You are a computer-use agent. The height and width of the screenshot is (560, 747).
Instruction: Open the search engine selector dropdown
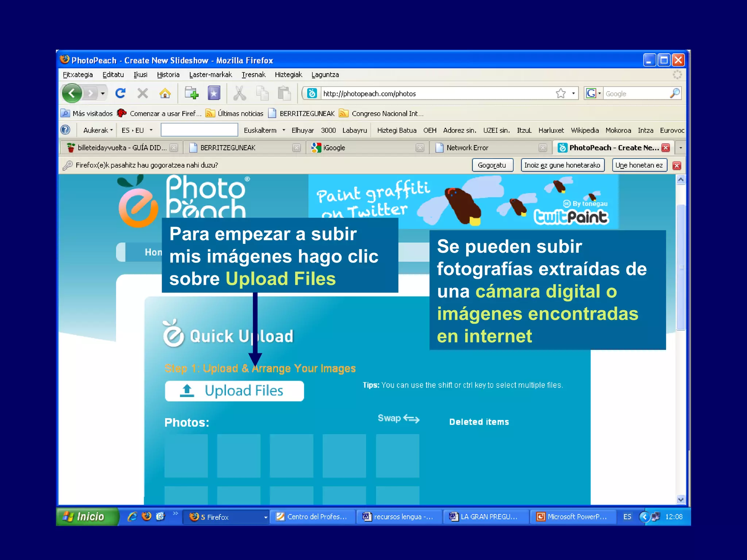coord(599,93)
